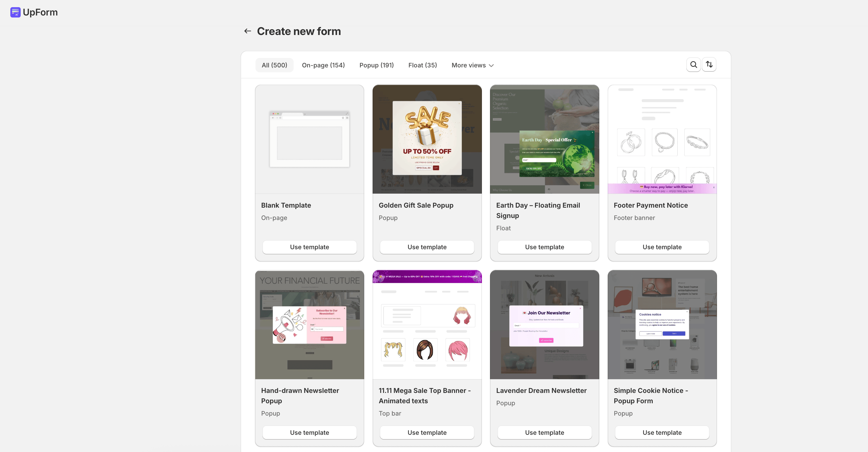Use template for Golden Gift Sale Popup
This screenshot has width=868, height=452.
427,247
